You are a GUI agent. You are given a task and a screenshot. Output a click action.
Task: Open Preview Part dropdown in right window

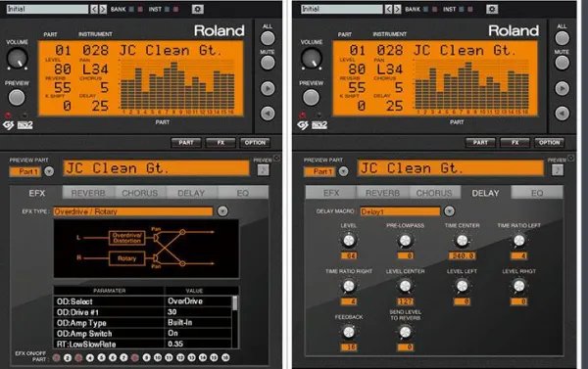344,171
